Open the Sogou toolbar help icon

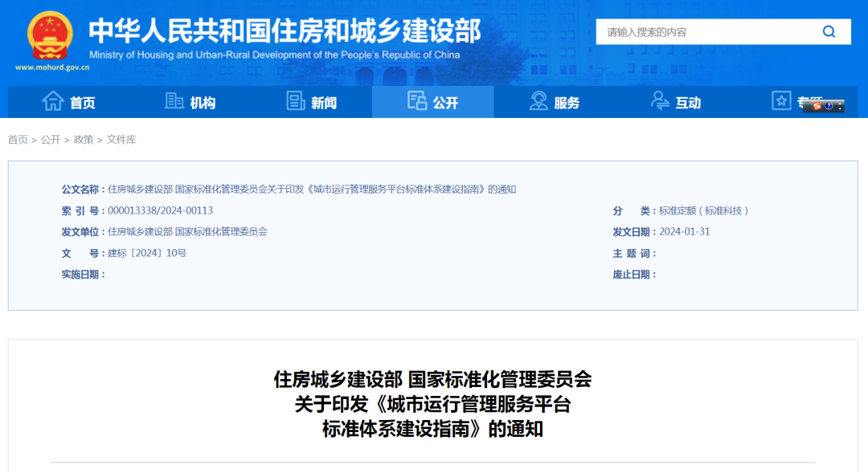pyautogui.click(x=828, y=106)
